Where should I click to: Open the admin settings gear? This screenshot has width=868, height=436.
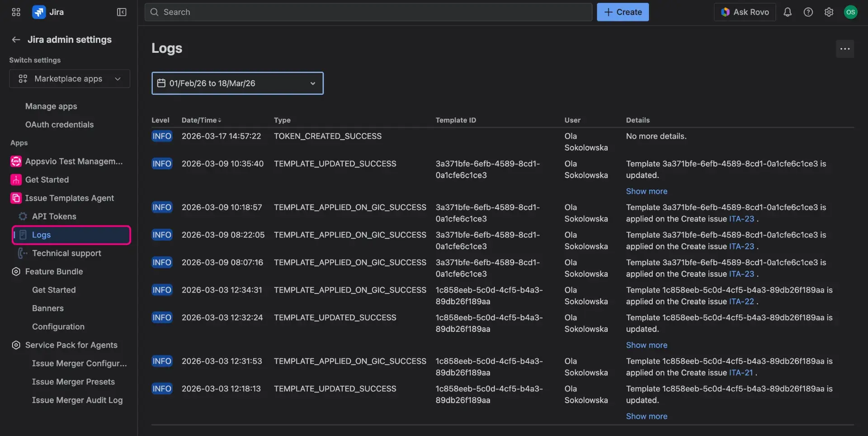click(829, 12)
